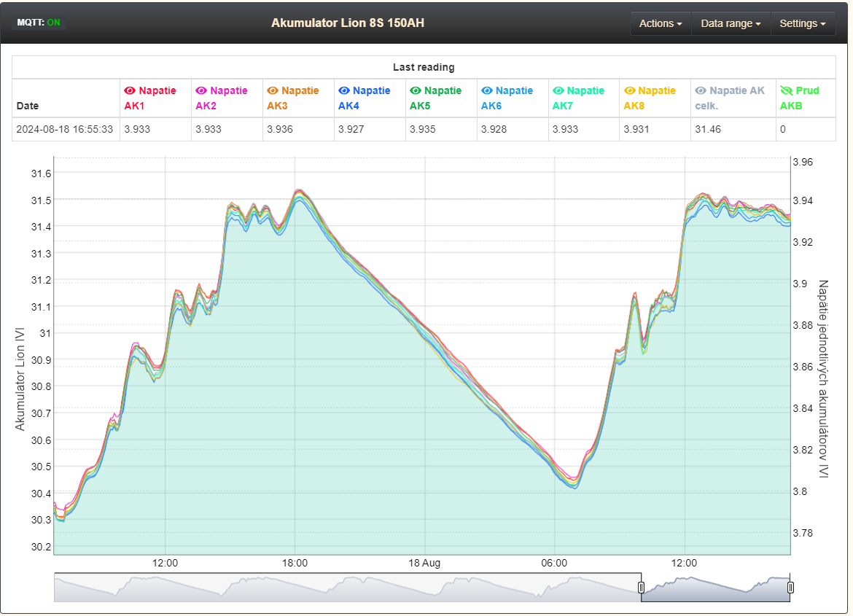Click the left range selector handle
853x616 pixels.
[x=642, y=588]
